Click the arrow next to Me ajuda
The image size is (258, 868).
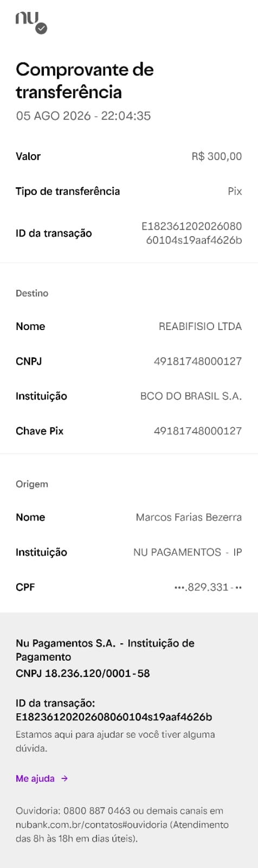pyautogui.click(x=64, y=778)
